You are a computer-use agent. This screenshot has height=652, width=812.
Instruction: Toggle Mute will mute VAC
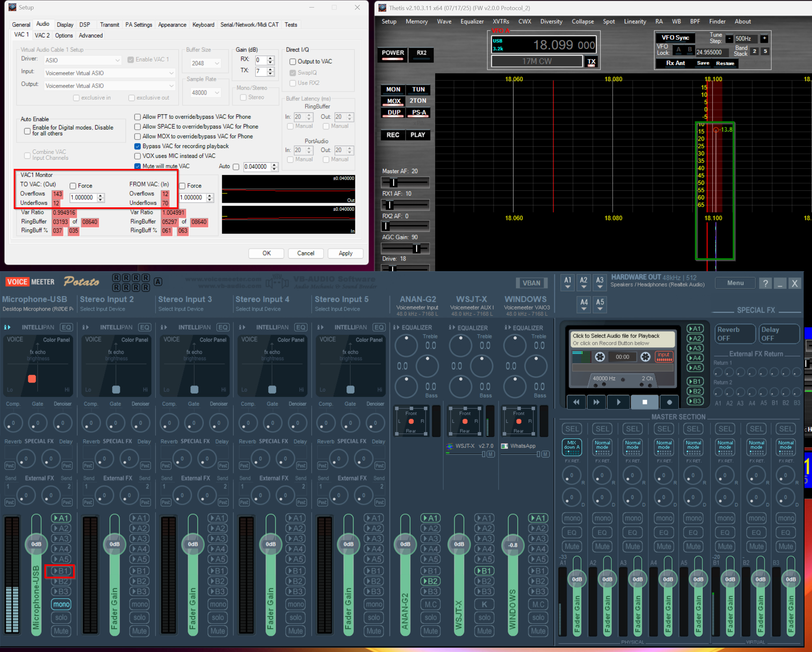[137, 166]
